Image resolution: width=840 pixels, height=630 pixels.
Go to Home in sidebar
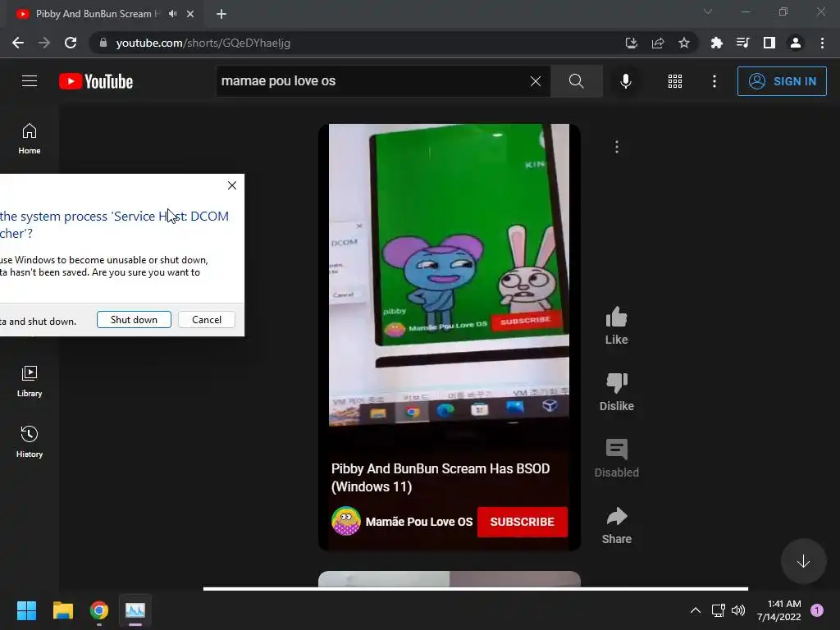[30, 139]
